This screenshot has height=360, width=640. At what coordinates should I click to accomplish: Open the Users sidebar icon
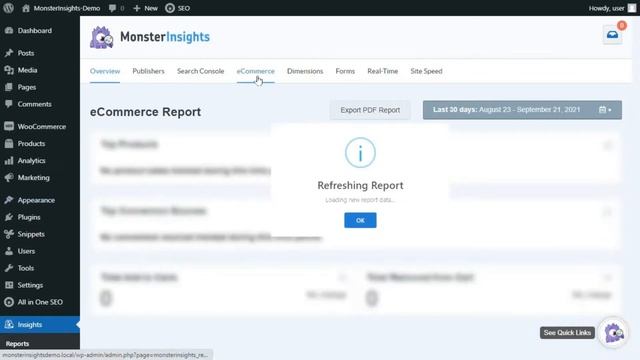[x=9, y=251]
